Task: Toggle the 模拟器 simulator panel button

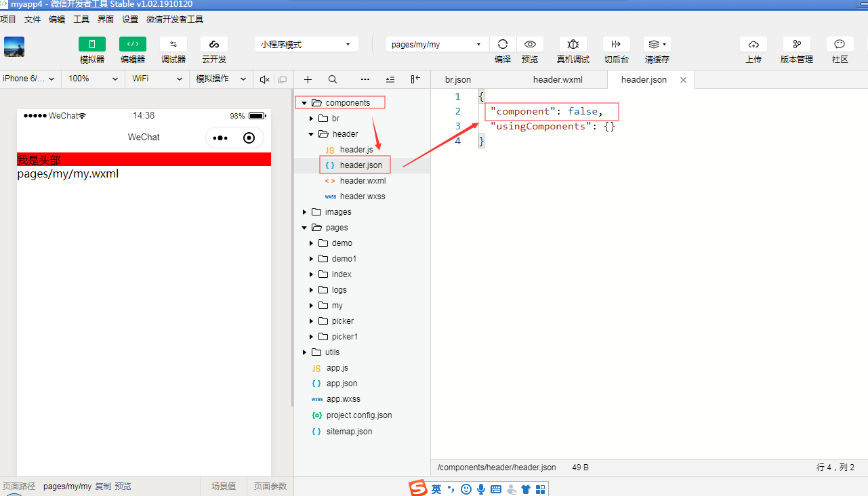Action: pyautogui.click(x=92, y=44)
